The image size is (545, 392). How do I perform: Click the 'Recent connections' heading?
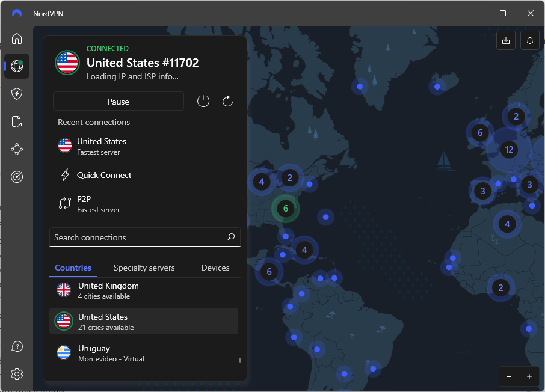tap(94, 122)
